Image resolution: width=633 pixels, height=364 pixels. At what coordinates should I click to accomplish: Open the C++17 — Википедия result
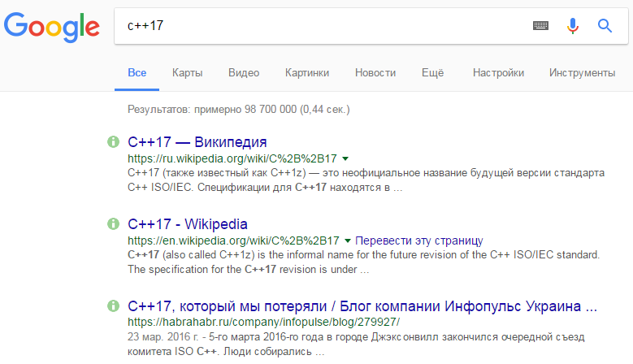coord(197,142)
